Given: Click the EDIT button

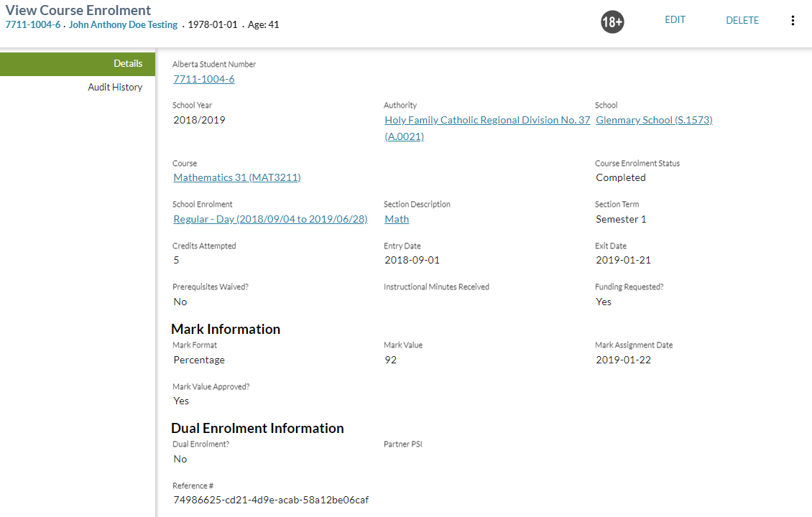Looking at the screenshot, I should pyautogui.click(x=675, y=20).
